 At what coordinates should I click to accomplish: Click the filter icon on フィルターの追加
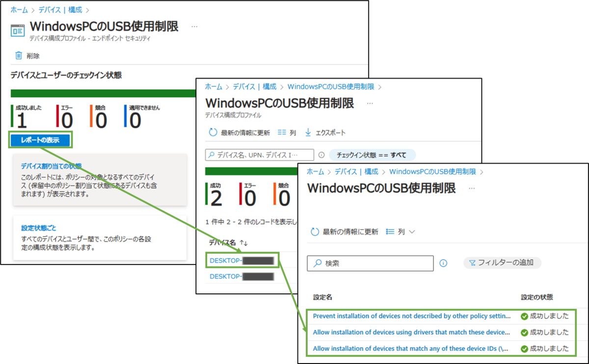[x=472, y=263]
